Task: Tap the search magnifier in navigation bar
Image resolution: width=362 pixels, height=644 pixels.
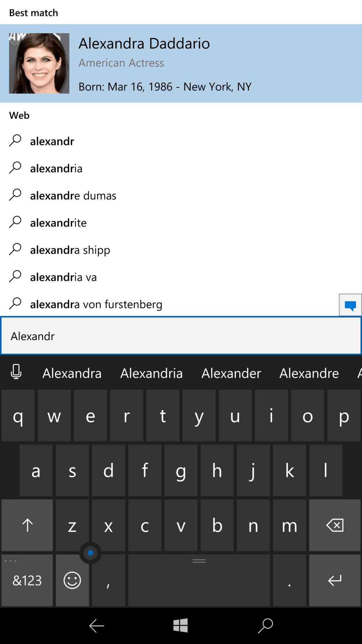Action: pos(265,626)
